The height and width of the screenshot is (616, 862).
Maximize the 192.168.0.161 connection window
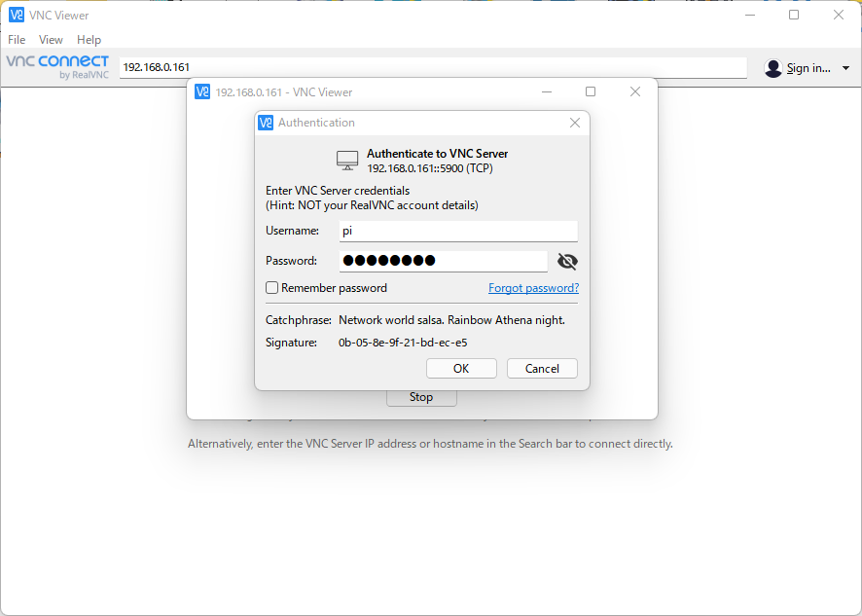[591, 91]
